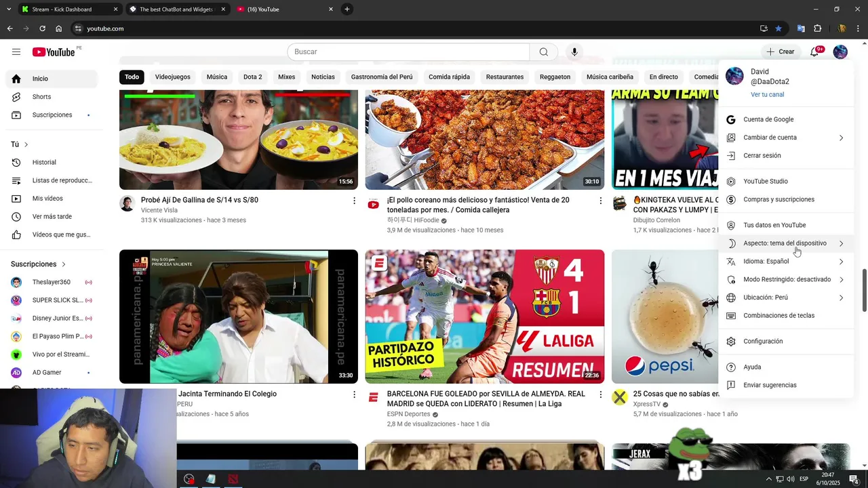Expand Aspecto: tema del dispositivo
868x488 pixels.
786,243
